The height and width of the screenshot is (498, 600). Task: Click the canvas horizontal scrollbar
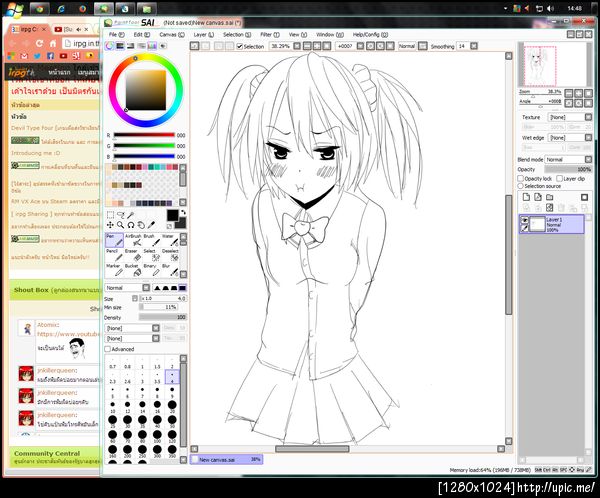pos(312,449)
